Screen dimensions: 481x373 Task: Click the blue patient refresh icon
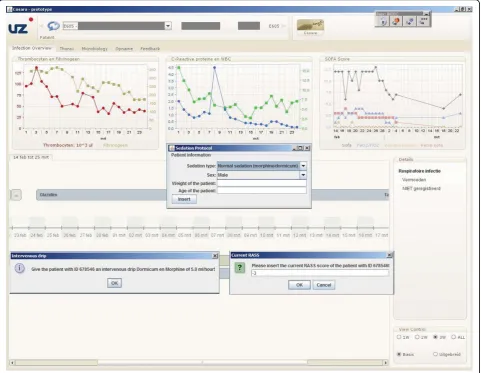(x=53, y=26)
